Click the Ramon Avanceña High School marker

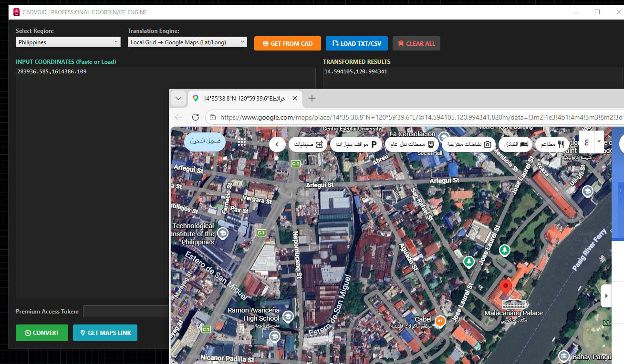288,316
